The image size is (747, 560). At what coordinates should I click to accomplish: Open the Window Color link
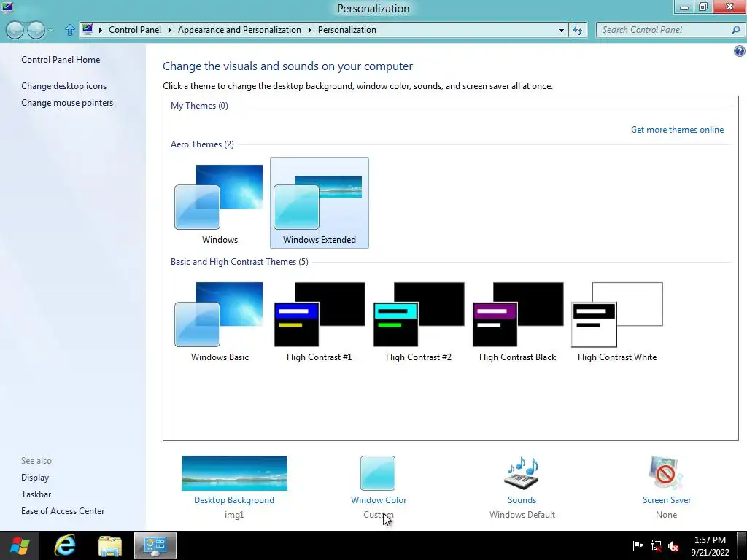pyautogui.click(x=379, y=500)
